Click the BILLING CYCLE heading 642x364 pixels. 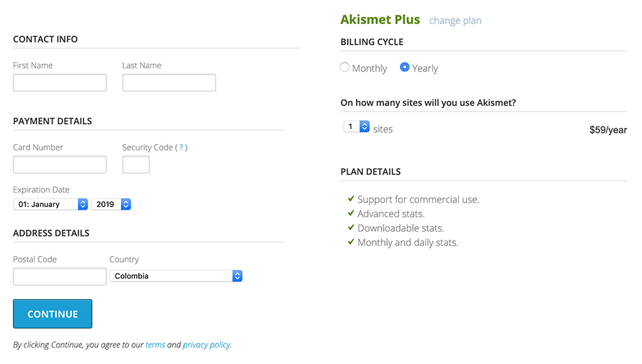[x=372, y=42]
